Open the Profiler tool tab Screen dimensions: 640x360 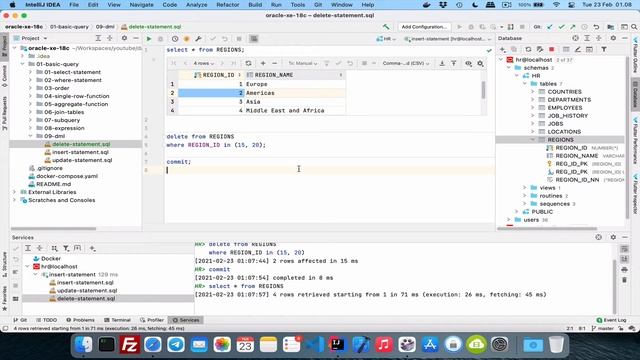(151, 320)
